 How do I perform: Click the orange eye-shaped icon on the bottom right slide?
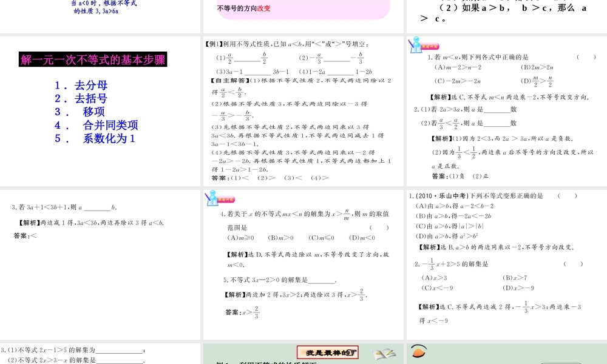[419, 351]
